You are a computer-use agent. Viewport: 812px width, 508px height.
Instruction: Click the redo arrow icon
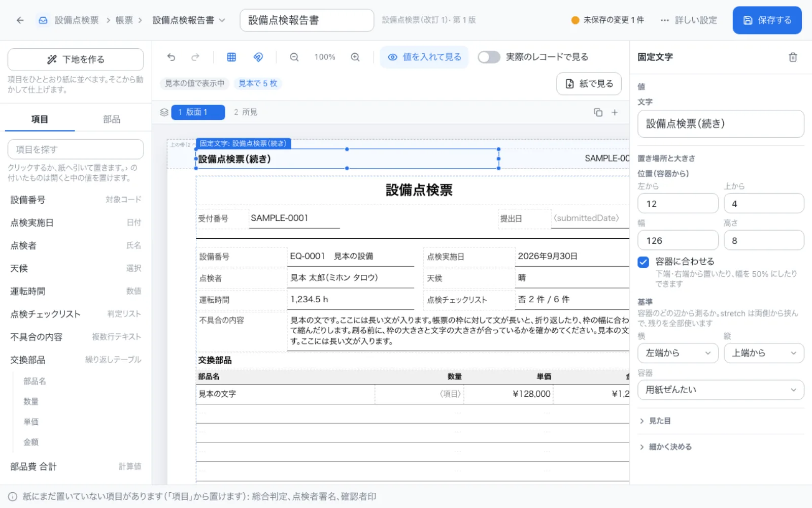pyautogui.click(x=195, y=57)
